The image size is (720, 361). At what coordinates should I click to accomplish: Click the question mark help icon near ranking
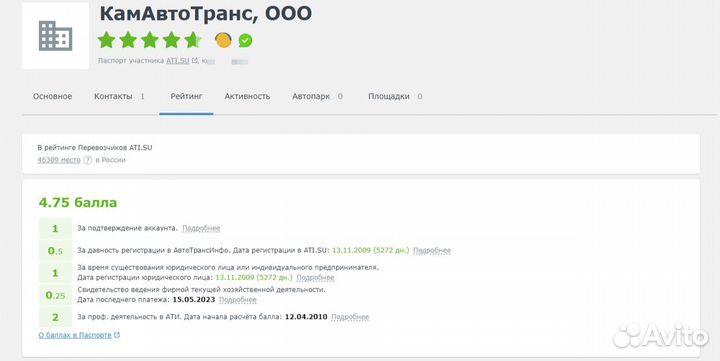pos(88,160)
